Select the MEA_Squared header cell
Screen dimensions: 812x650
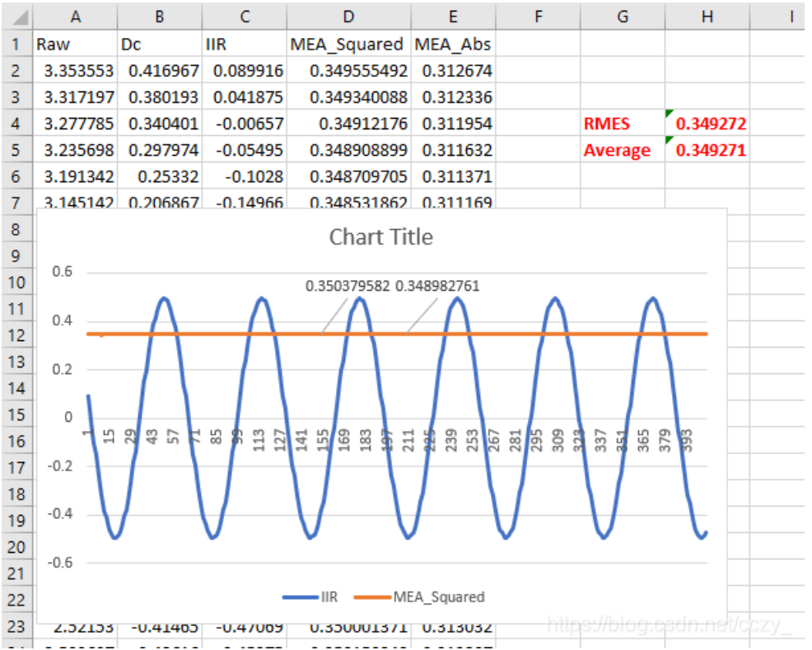pyautogui.click(x=347, y=44)
